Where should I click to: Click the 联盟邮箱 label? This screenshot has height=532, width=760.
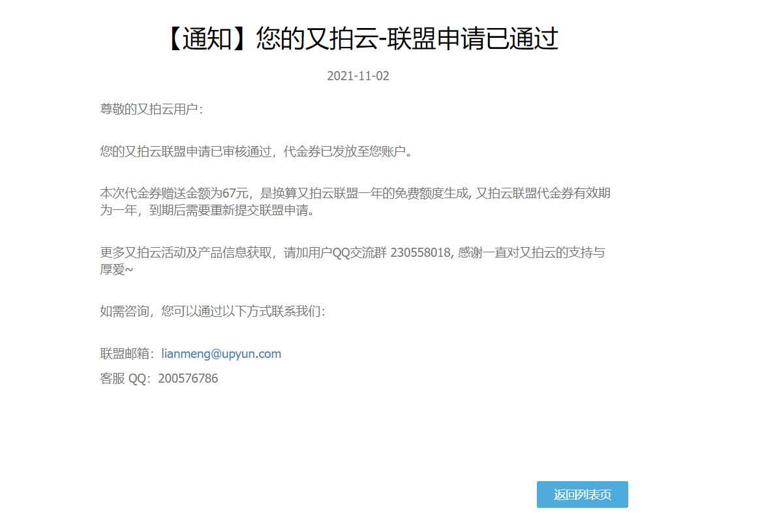[x=125, y=354]
